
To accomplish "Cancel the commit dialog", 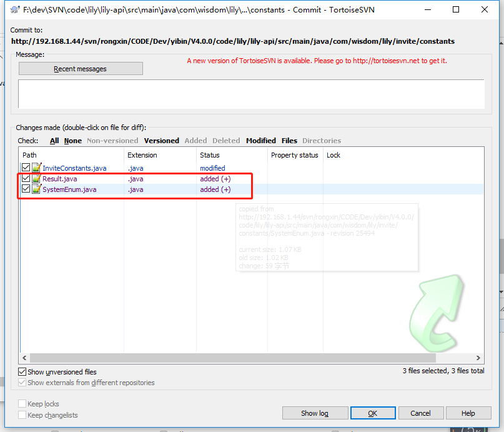I will 421,413.
